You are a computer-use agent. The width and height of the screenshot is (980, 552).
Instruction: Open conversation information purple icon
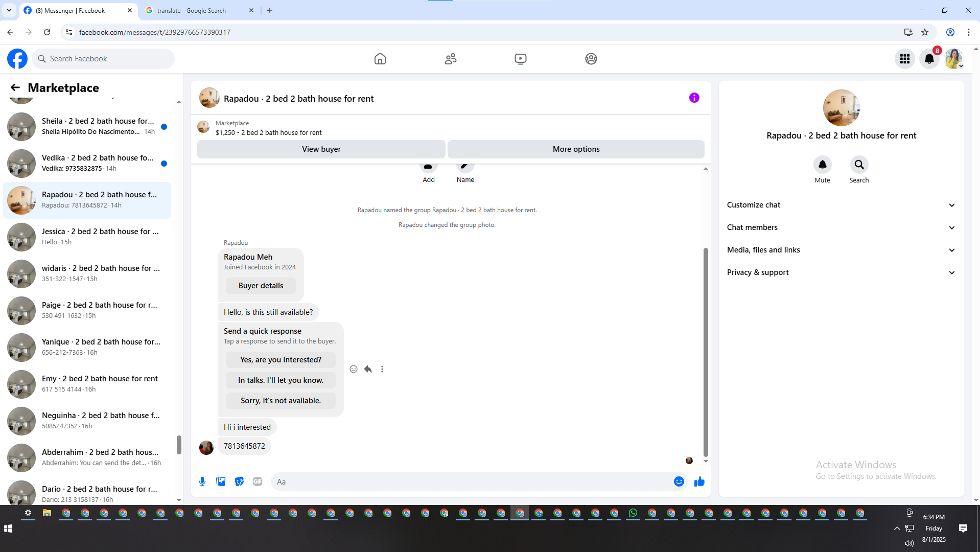click(x=694, y=98)
